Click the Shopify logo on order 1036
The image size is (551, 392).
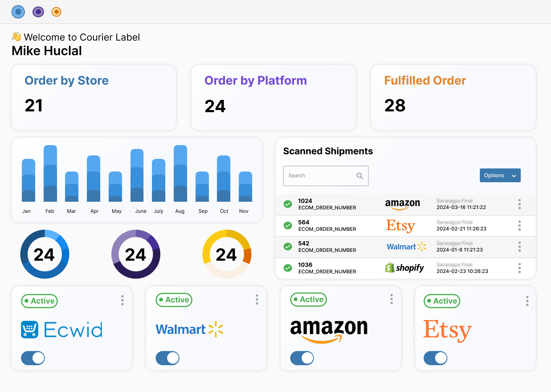pyautogui.click(x=404, y=268)
